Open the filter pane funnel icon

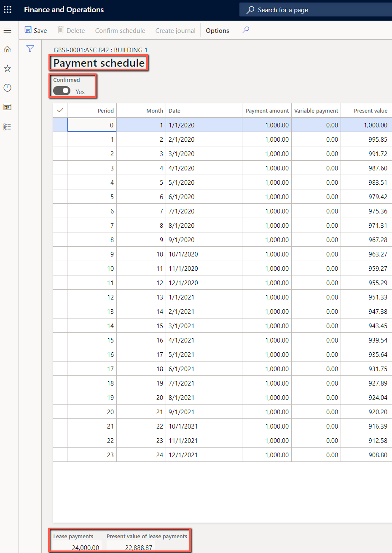(x=30, y=49)
